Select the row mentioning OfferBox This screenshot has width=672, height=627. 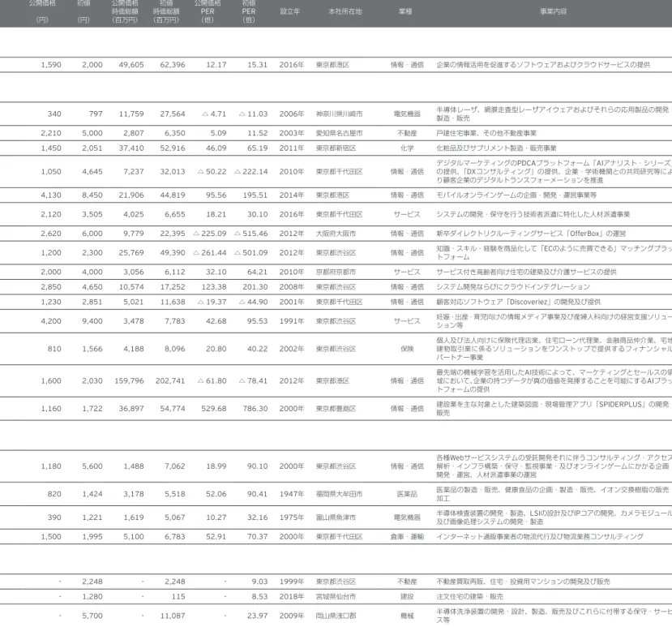[336, 234]
